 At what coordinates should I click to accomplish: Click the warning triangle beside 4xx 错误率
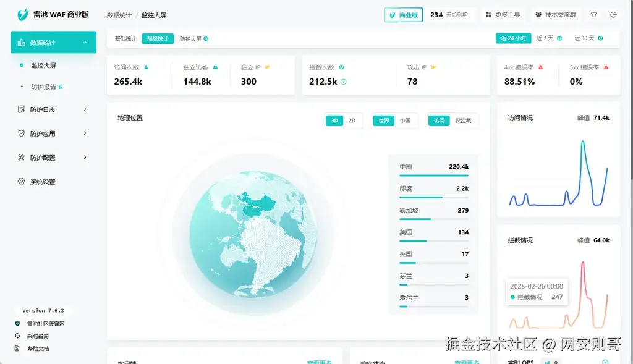[540, 67]
